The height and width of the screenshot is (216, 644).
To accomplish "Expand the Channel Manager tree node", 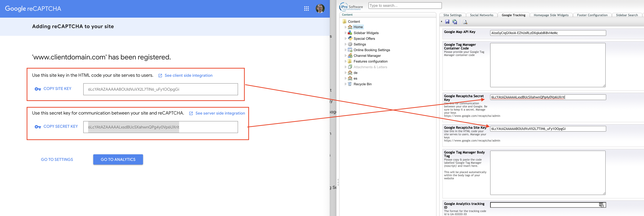I will [345, 56].
